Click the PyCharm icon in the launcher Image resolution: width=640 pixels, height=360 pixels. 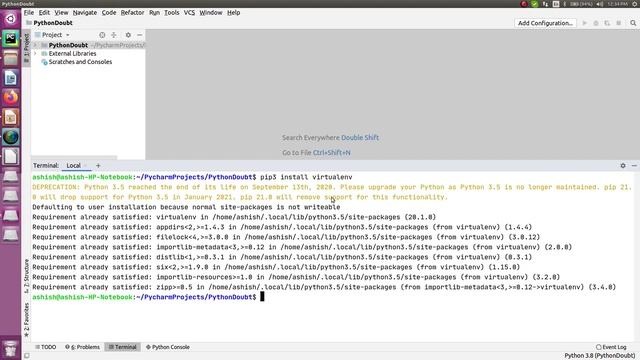(x=11, y=38)
